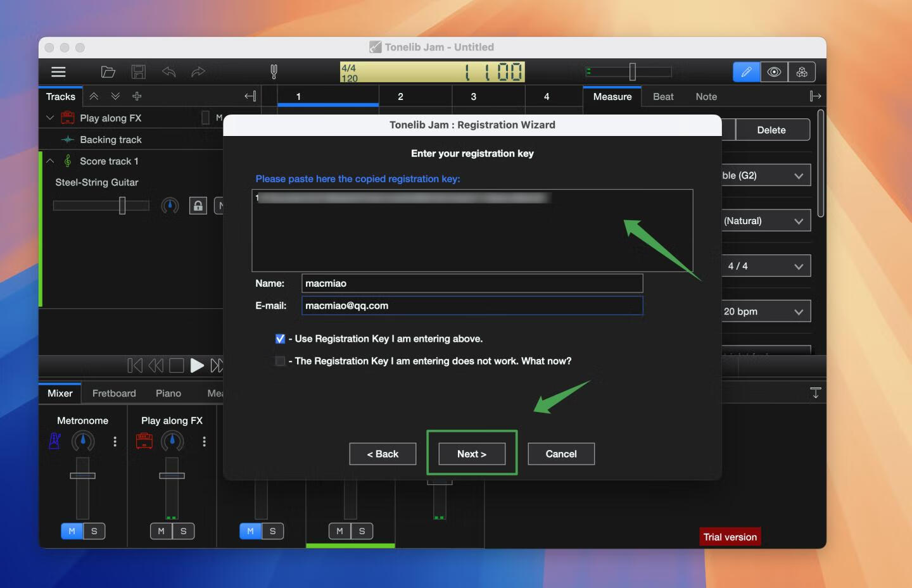Click the Next button in Registration Wizard

(471, 453)
